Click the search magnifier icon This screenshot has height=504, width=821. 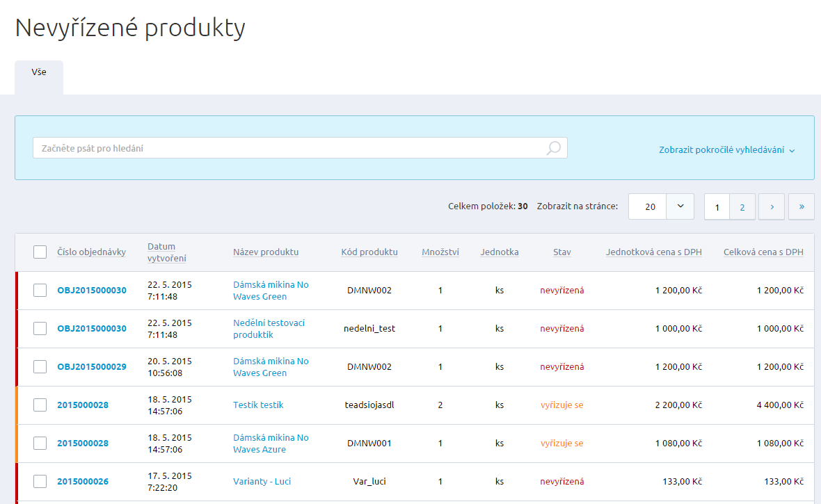tap(553, 148)
